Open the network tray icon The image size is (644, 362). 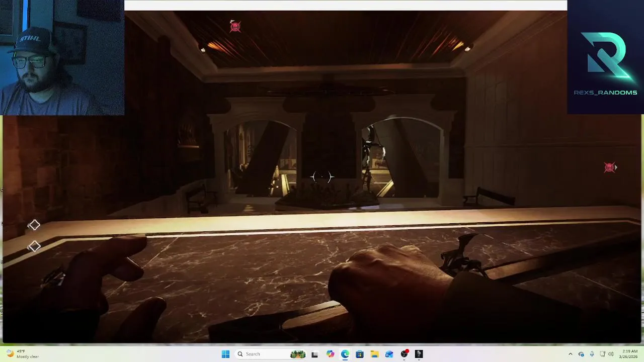(x=602, y=354)
